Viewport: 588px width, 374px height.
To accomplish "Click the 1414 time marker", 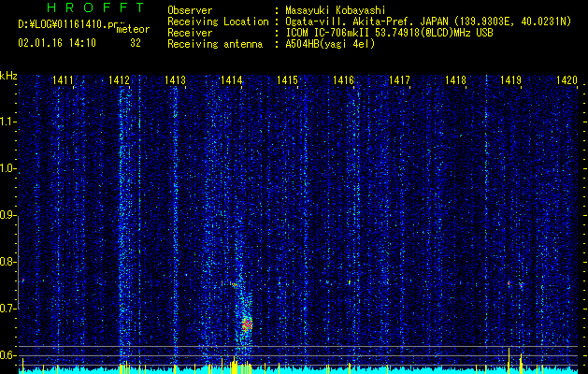I will point(231,80).
